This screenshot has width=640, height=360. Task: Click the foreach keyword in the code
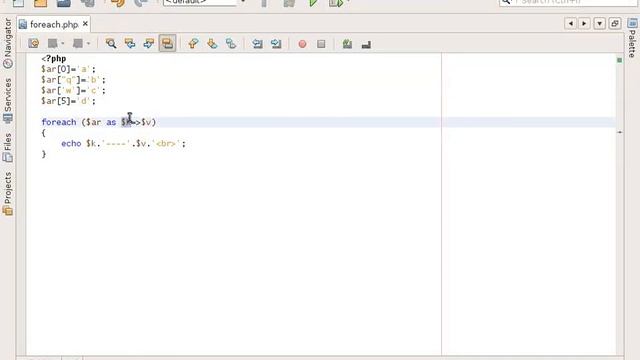point(59,122)
